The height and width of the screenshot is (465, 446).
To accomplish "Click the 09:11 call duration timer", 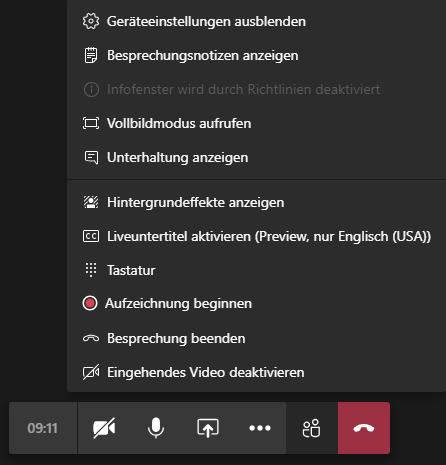I will [x=43, y=428].
